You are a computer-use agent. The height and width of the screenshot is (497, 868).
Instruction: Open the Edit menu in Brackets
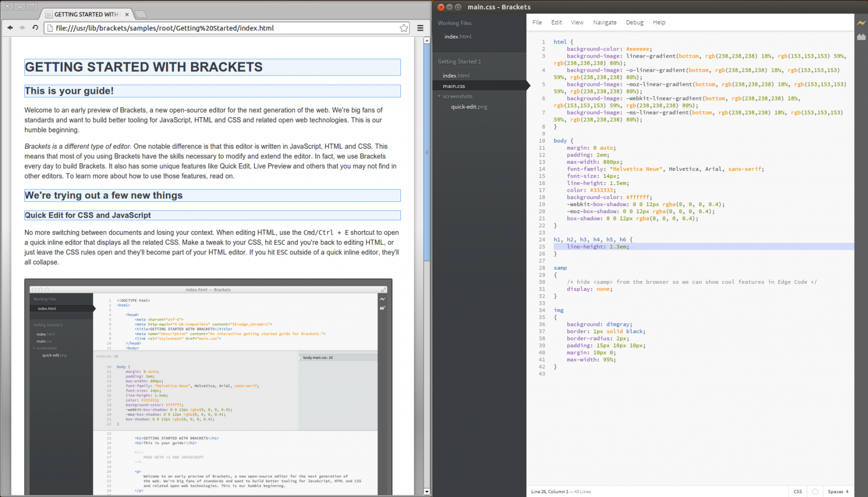(557, 22)
